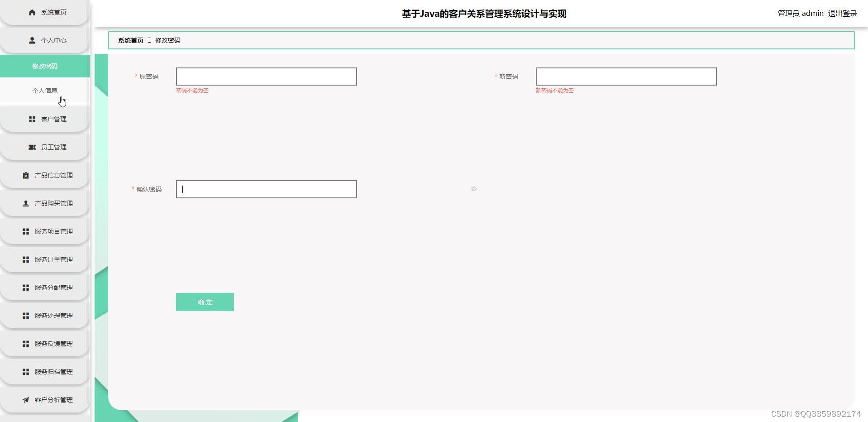The width and height of the screenshot is (868, 422).
Task: Click the grid icon beside 服务反馈管理
Action: [26, 344]
